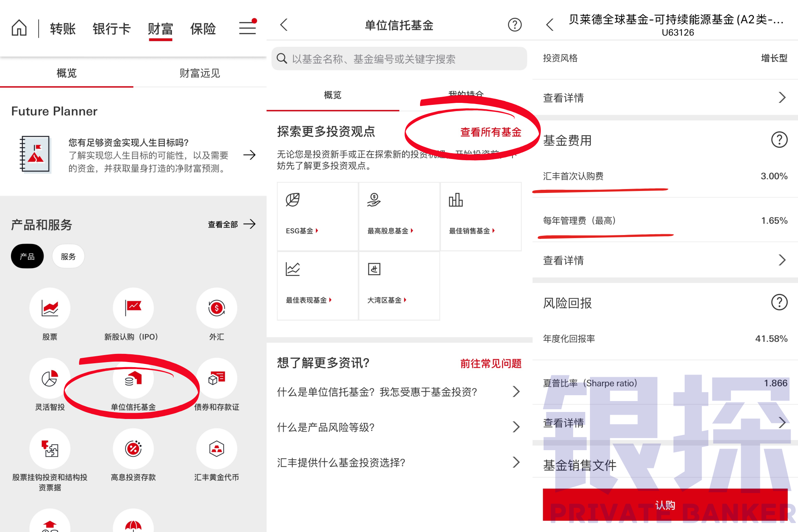Open the 债券和存款证 product icon
Screen dimensions: 798x532
click(217, 378)
